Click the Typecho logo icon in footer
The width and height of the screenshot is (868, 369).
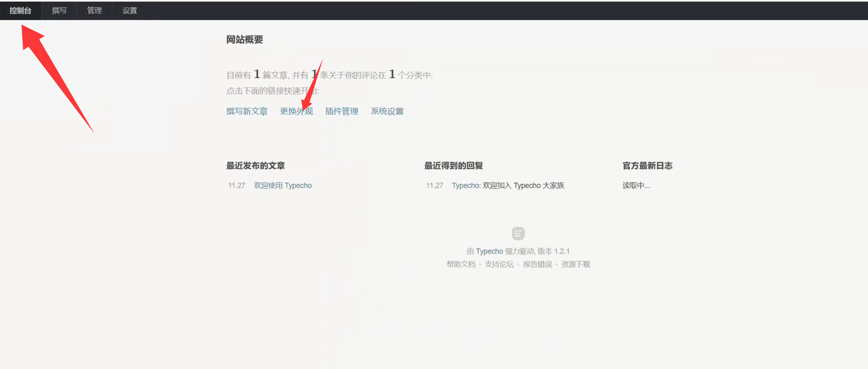pyautogui.click(x=518, y=233)
